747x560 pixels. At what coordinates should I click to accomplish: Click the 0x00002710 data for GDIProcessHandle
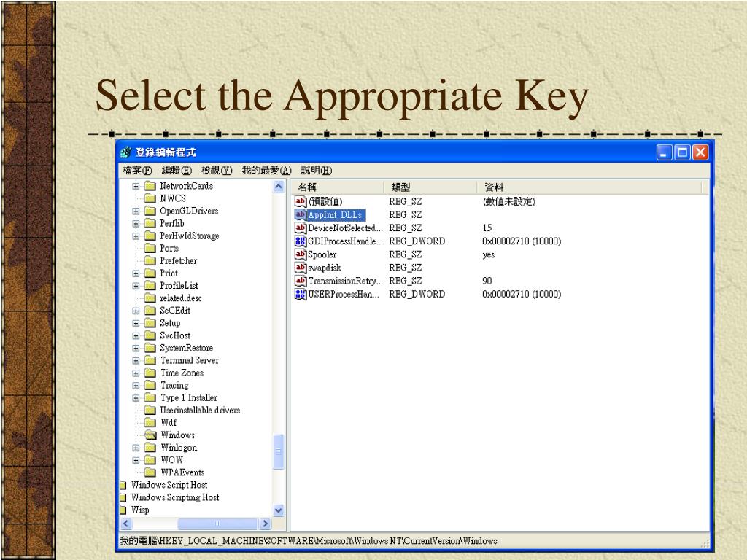coord(522,241)
